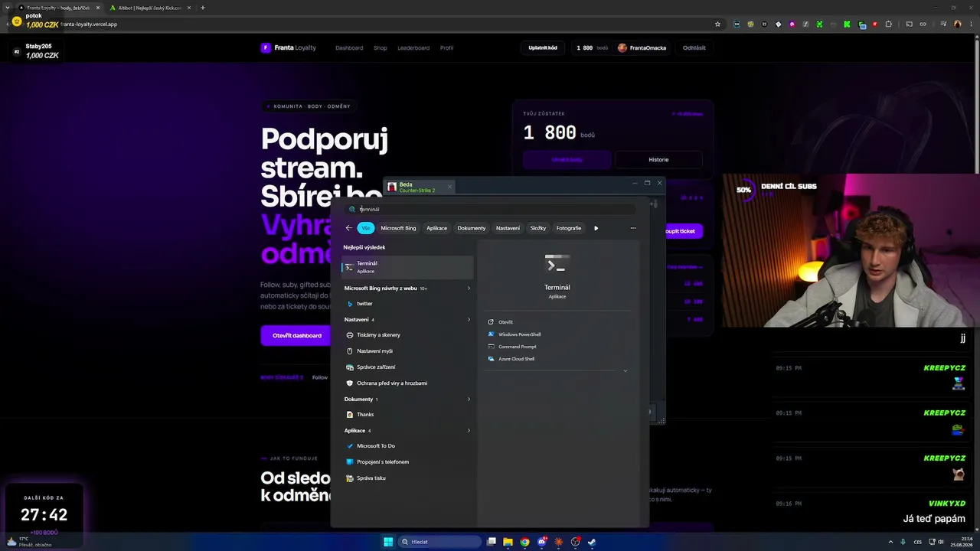The width and height of the screenshot is (980, 551).
Task: Close the Beda Counter-Strike 2 chat tab
Action: tap(449, 186)
